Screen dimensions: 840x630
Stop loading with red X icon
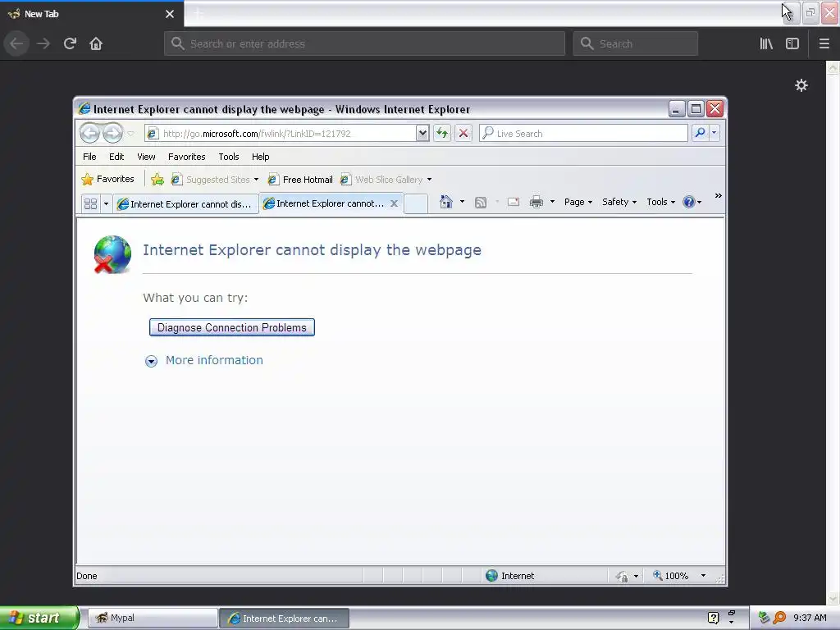click(463, 133)
